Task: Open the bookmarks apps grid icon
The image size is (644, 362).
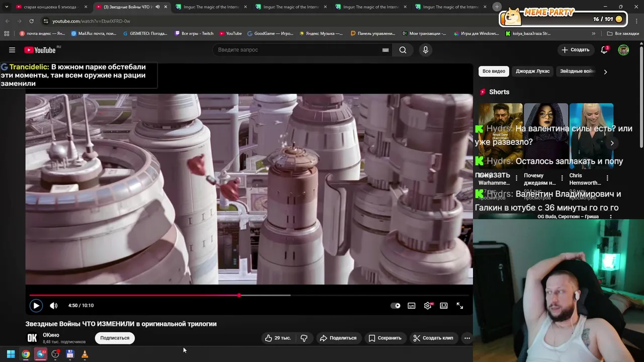Action: tap(7, 34)
